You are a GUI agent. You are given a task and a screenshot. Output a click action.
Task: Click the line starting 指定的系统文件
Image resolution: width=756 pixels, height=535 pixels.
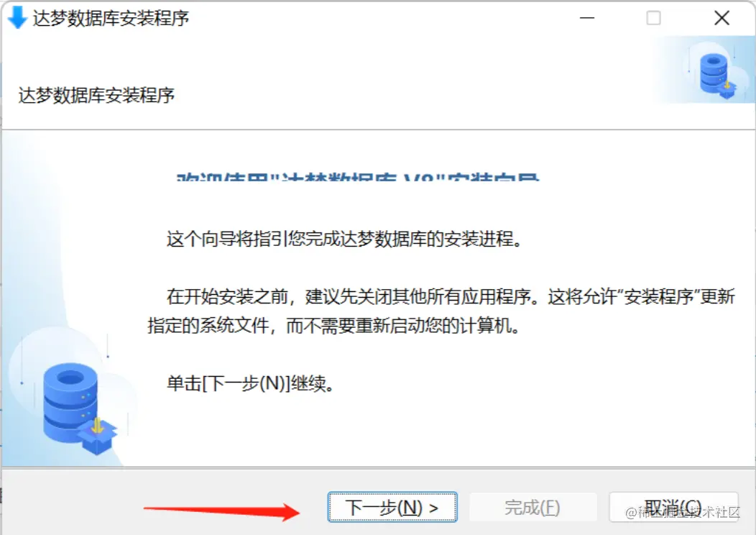click(x=333, y=326)
